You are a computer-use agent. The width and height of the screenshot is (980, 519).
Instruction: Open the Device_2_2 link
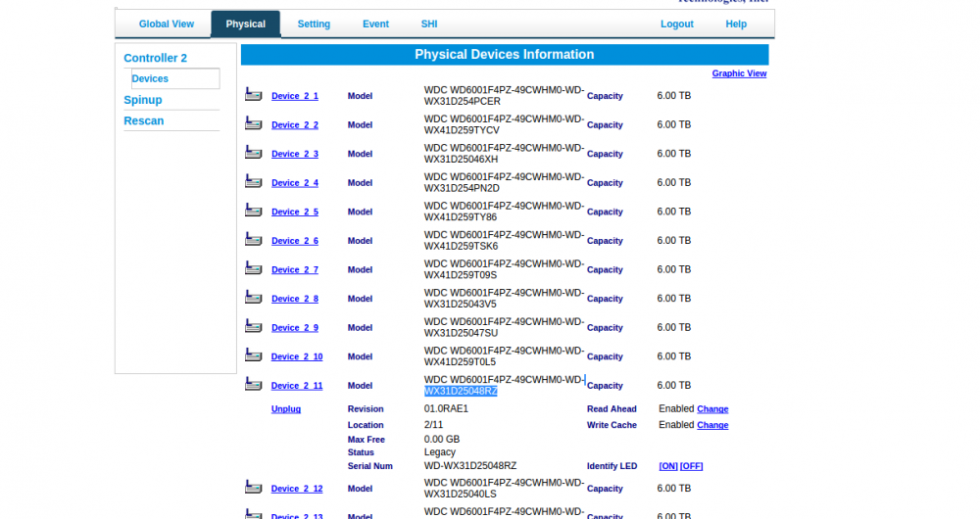[294, 125]
